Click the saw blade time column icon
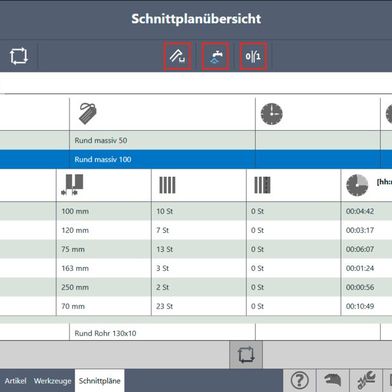This screenshot has width=392, height=392. 357,185
